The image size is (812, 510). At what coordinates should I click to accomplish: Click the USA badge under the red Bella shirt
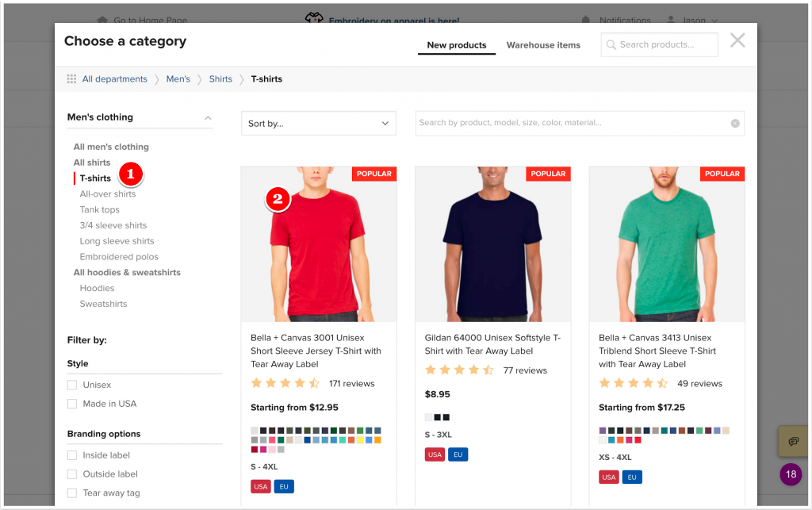pos(260,486)
